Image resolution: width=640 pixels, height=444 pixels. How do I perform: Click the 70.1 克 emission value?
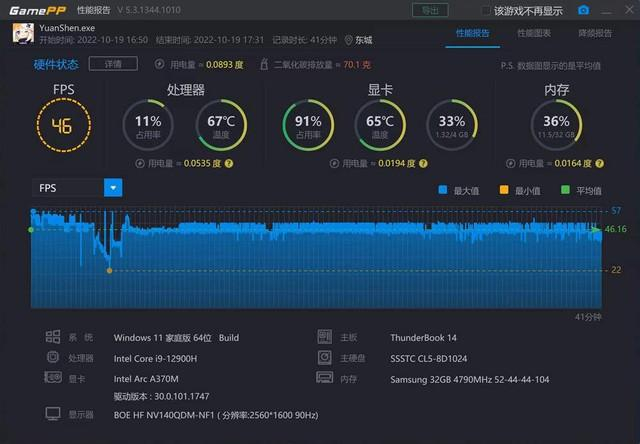point(357,64)
